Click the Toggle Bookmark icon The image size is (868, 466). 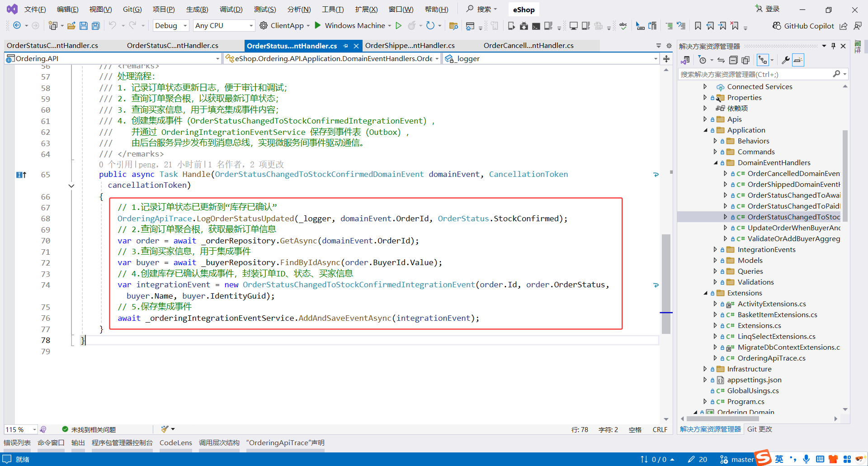(698, 26)
